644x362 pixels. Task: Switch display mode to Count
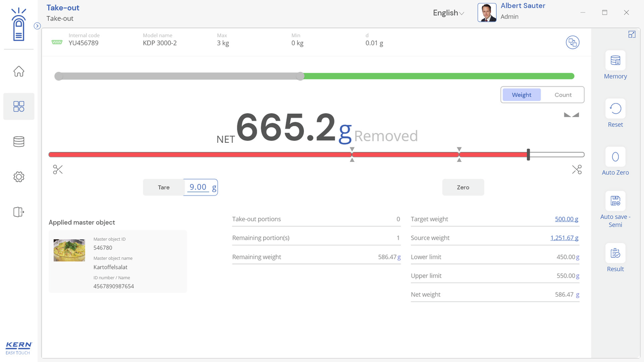(562, 95)
